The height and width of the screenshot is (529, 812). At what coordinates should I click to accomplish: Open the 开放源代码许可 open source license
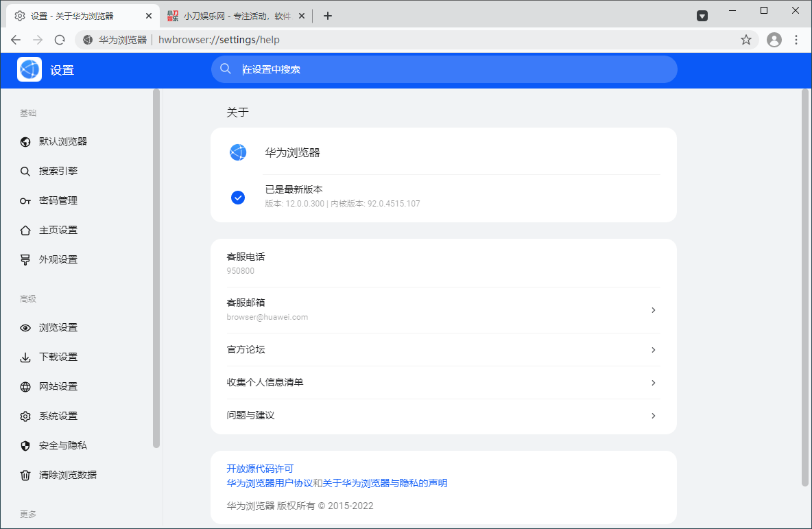(x=259, y=469)
